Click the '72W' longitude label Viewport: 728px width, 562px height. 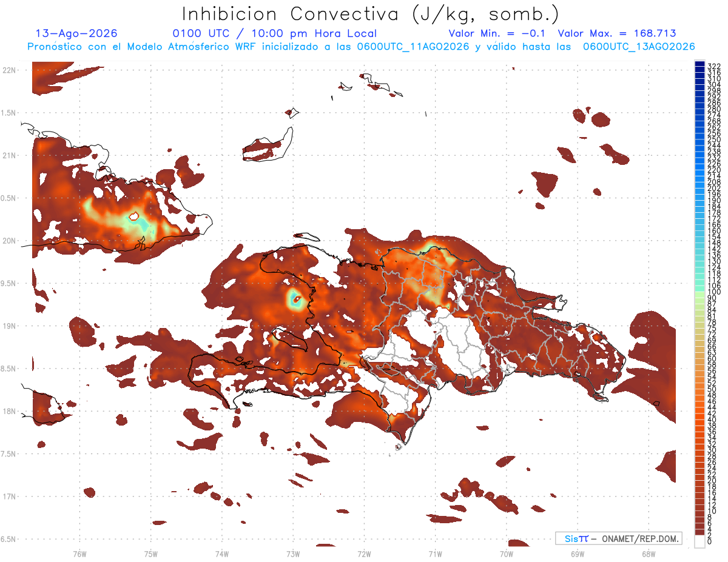point(364,554)
